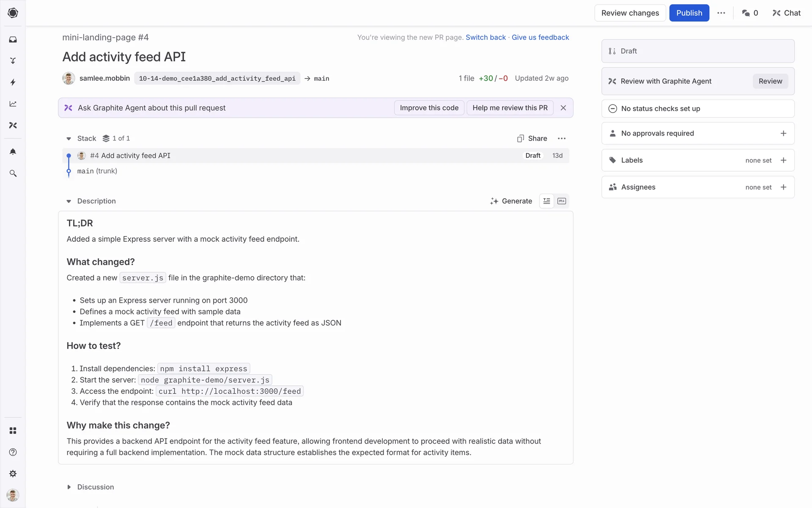Click the Publish button
Image resolution: width=812 pixels, height=508 pixels.
(689, 13)
